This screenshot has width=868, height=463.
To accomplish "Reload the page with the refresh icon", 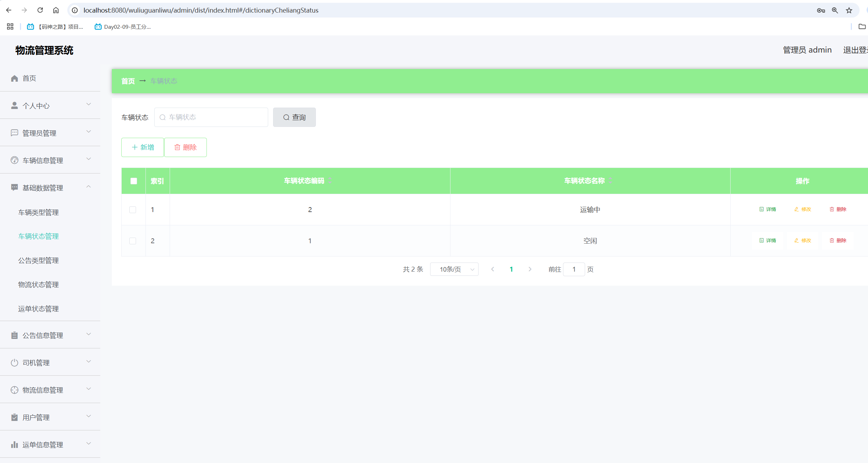I will coord(40,10).
